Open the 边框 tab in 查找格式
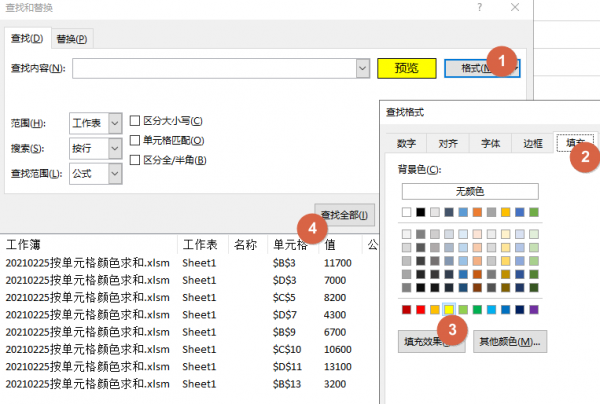Viewport: 600px width, 404px height. tap(533, 143)
